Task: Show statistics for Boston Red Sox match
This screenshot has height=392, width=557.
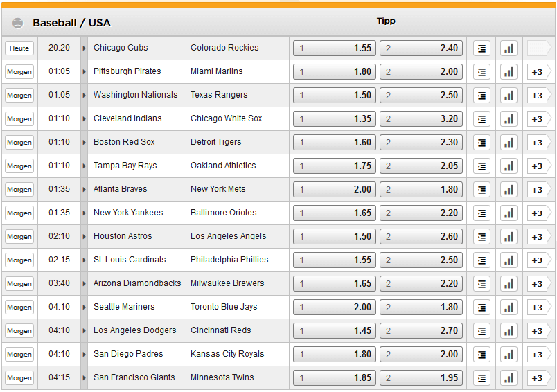Action: tap(509, 143)
